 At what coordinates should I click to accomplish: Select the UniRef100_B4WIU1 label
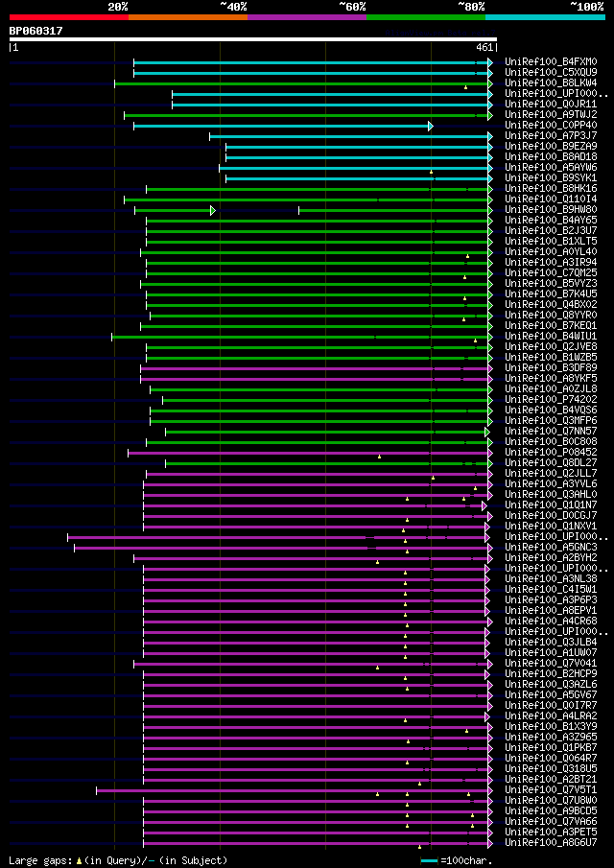pyautogui.click(x=551, y=336)
